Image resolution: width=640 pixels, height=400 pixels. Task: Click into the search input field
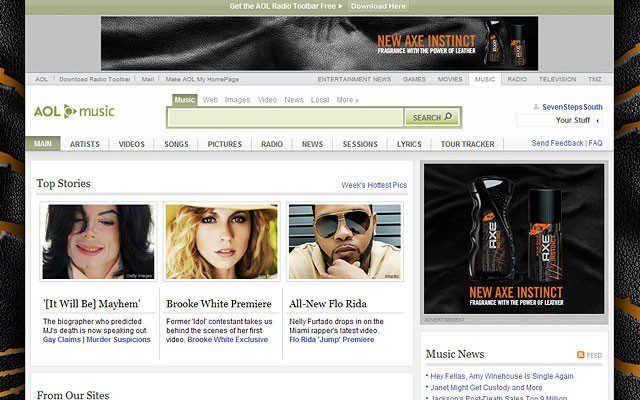285,118
